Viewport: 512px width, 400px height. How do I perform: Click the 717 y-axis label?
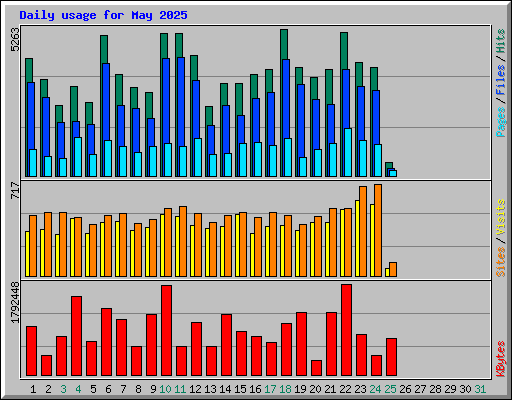click(15, 190)
